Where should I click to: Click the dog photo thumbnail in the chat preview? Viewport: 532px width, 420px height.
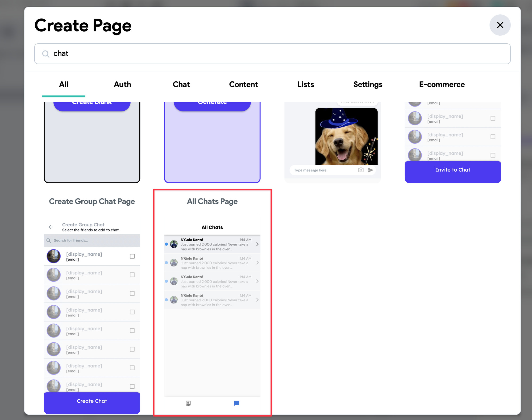346,136
